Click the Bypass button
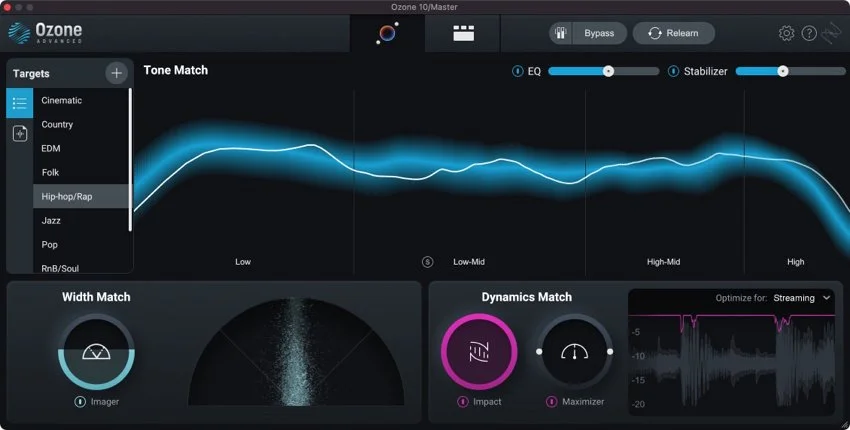The width and height of the screenshot is (850, 430). 598,33
